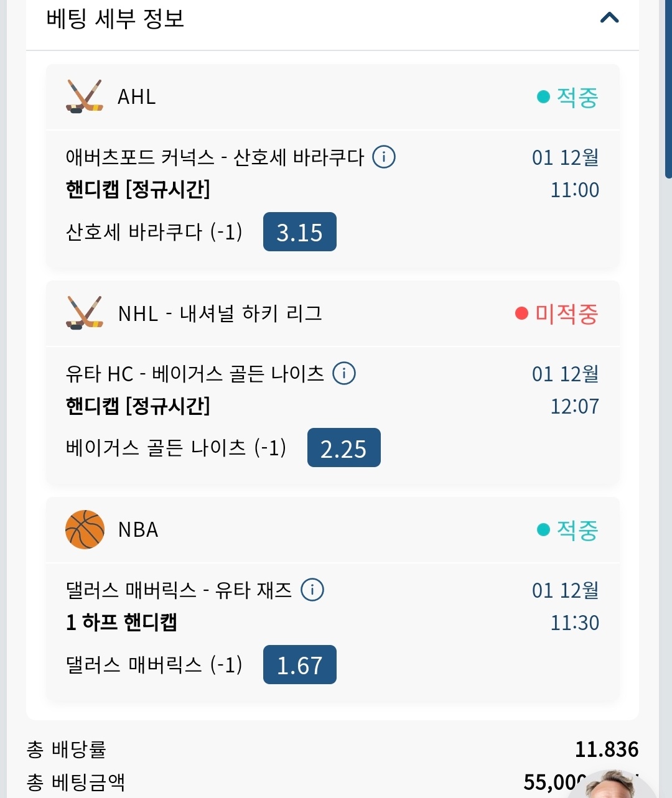
Task: Open info for 댈러스 매버릭스 match
Action: 312,590
